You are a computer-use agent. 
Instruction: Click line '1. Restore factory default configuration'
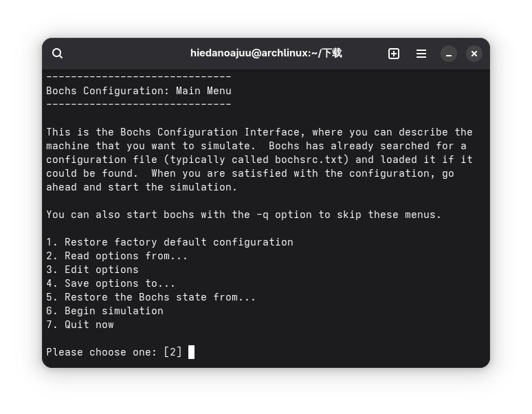[170, 242]
